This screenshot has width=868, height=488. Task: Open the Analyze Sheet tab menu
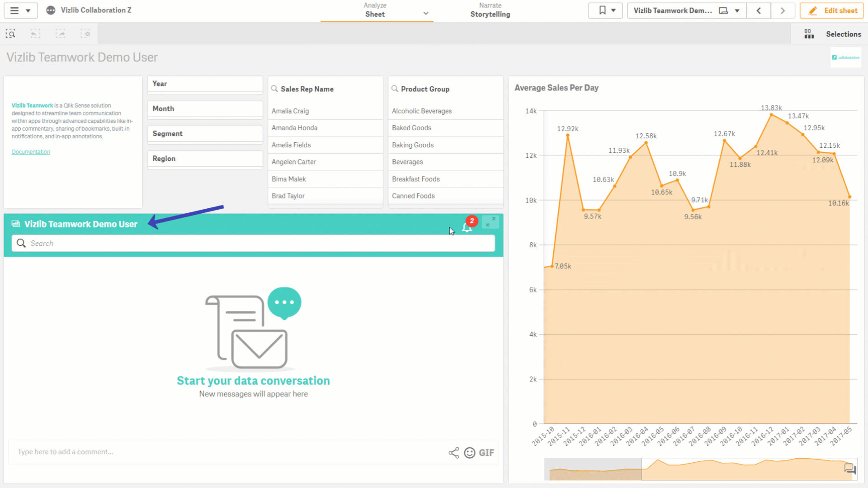377,11
